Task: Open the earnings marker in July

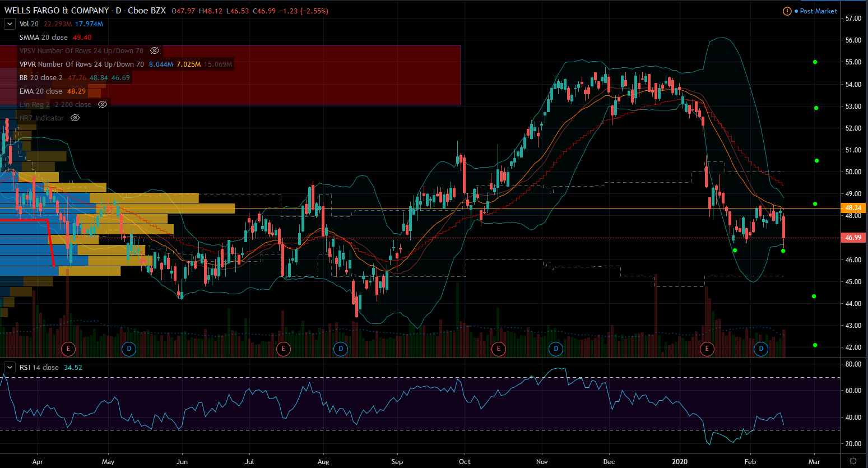Action: pyautogui.click(x=284, y=349)
